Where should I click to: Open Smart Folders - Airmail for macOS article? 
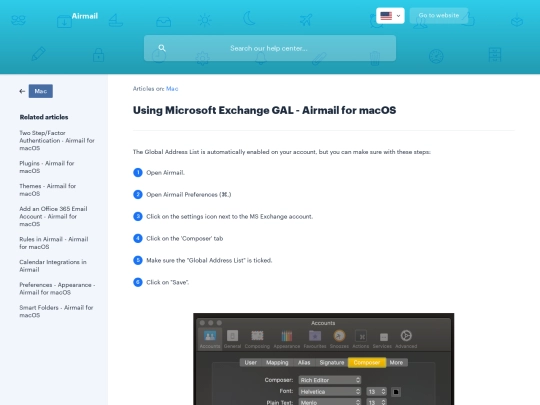click(56, 311)
